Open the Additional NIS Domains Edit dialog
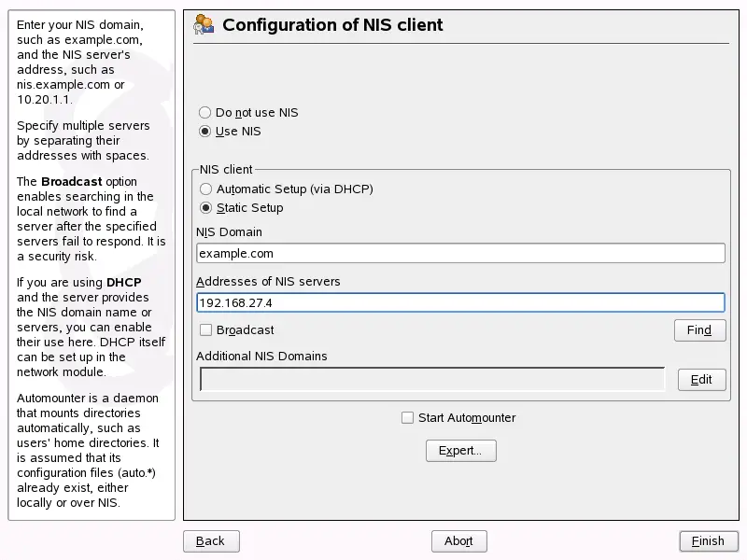 click(x=700, y=379)
